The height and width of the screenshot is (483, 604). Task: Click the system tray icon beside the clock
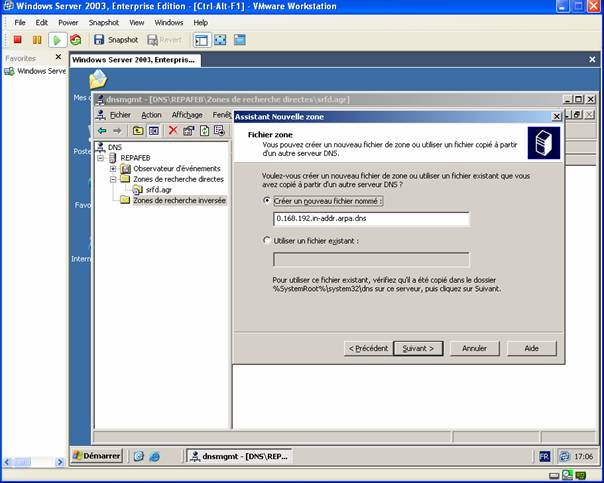[x=564, y=457]
